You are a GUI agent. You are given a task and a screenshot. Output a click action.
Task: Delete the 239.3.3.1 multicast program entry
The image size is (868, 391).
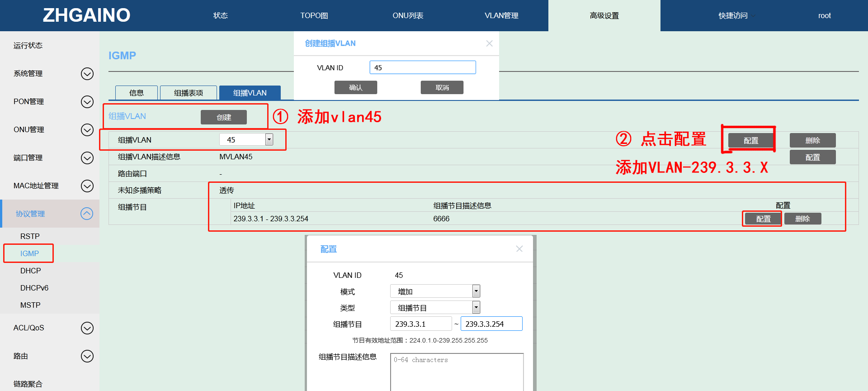802,219
